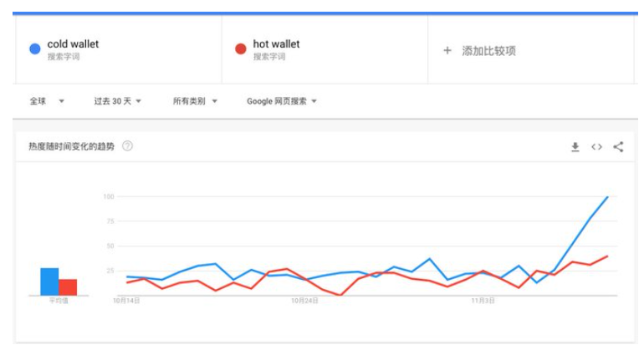The width and height of the screenshot is (644, 350).
Task: Click the red dot beside hot wallet
Action: (x=240, y=49)
